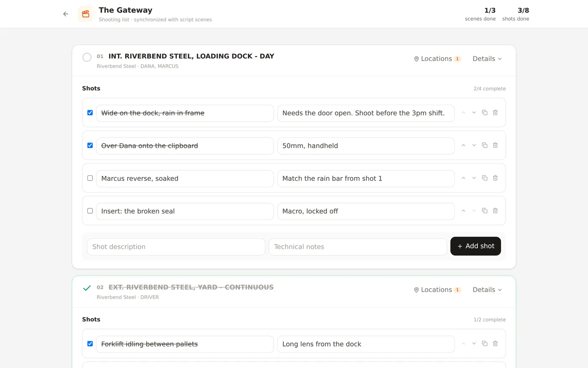Duplicate the 'Forklift idling between pallets' shot
The image size is (588, 368).
point(484,344)
